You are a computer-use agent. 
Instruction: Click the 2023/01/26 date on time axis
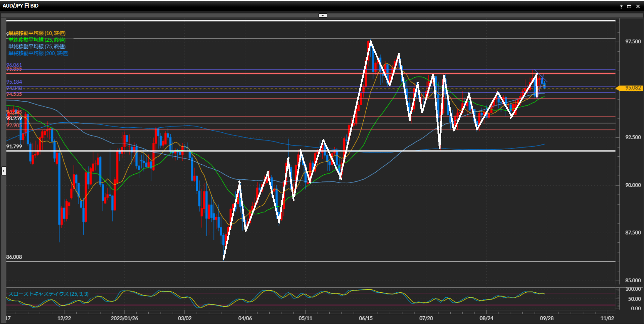(124, 318)
